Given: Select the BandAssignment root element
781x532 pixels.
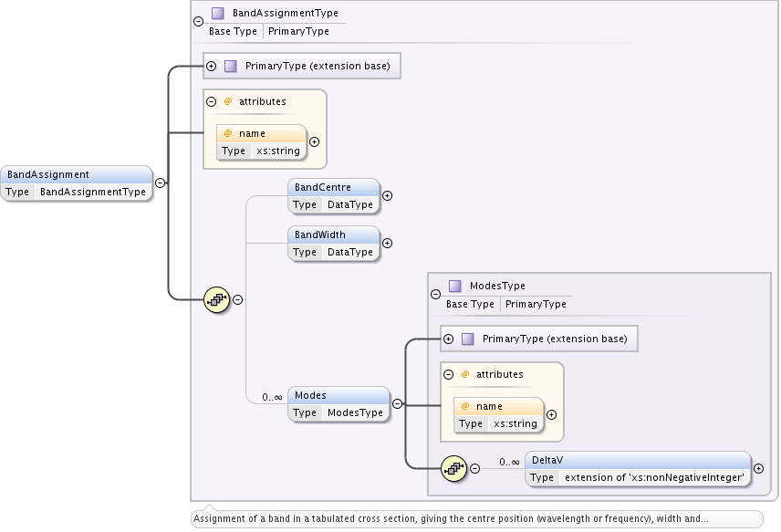Looking at the screenshot, I should [x=77, y=183].
